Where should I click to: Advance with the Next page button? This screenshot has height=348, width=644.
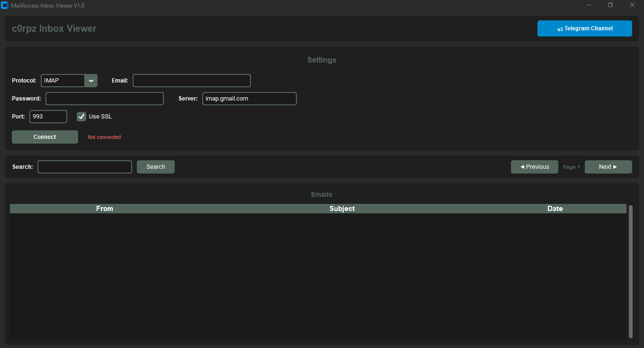coord(608,167)
